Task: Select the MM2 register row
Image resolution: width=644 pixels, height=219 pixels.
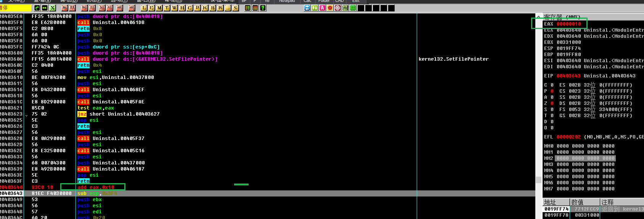Action: click(579, 158)
